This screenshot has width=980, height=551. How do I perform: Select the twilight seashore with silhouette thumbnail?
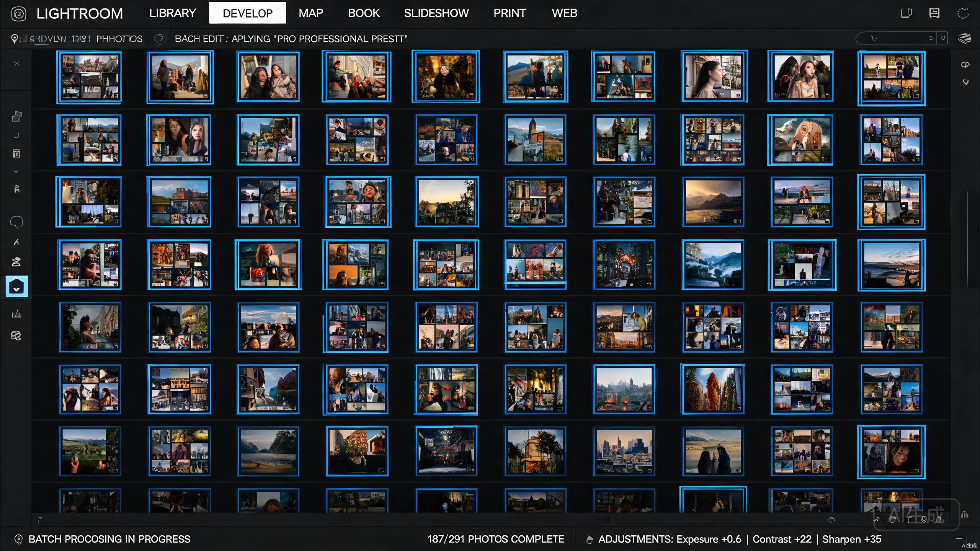pyautogui.click(x=891, y=265)
